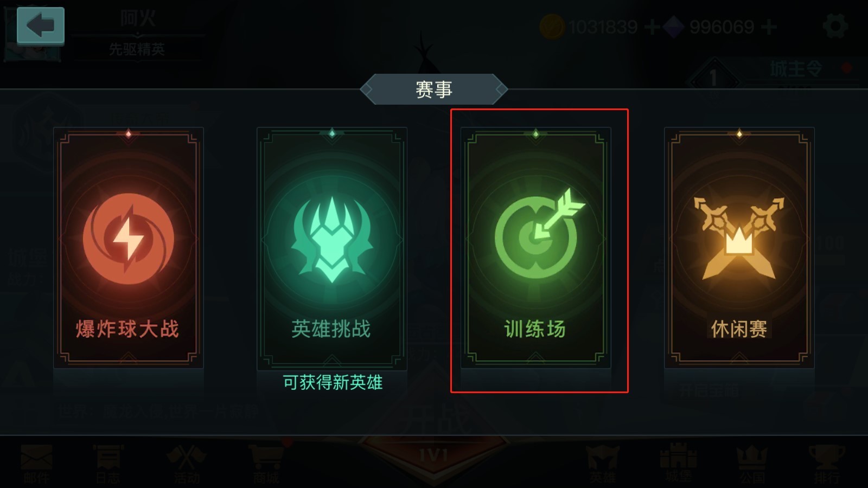Open the 英雄 heroes menu item
Viewport: 868px width, 488px height.
pos(602,464)
